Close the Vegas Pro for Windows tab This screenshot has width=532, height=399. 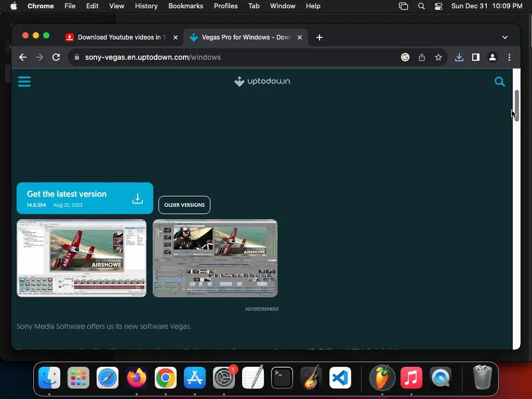[x=300, y=37]
